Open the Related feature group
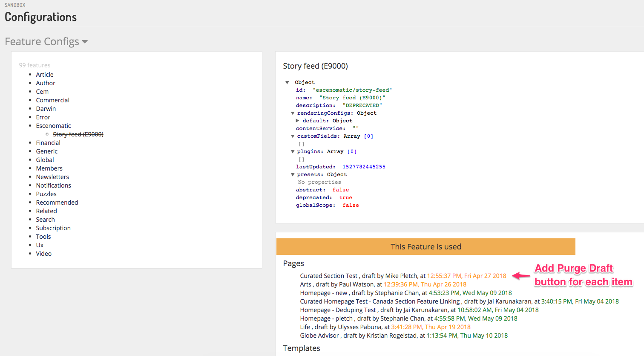This screenshot has width=644, height=356. click(46, 211)
